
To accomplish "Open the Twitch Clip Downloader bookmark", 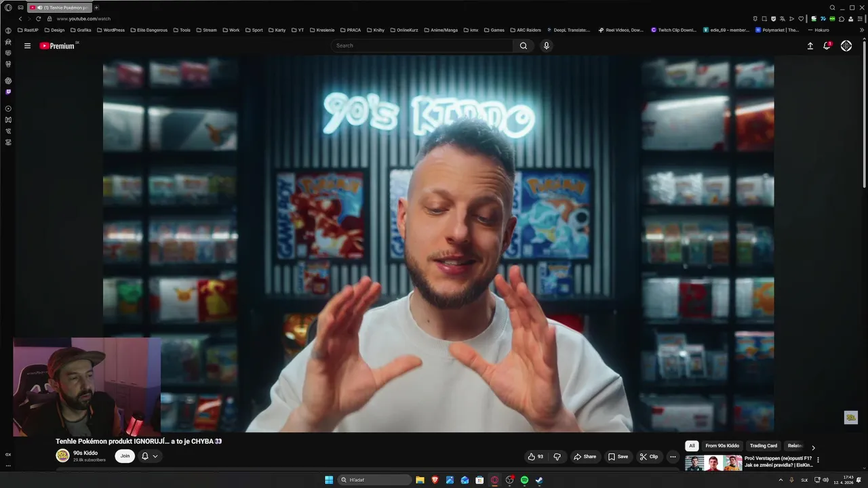I will [x=673, y=30].
